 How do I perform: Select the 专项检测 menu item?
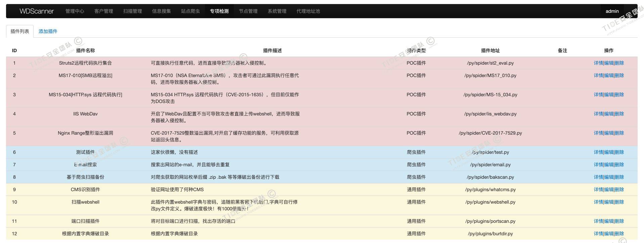click(x=219, y=11)
